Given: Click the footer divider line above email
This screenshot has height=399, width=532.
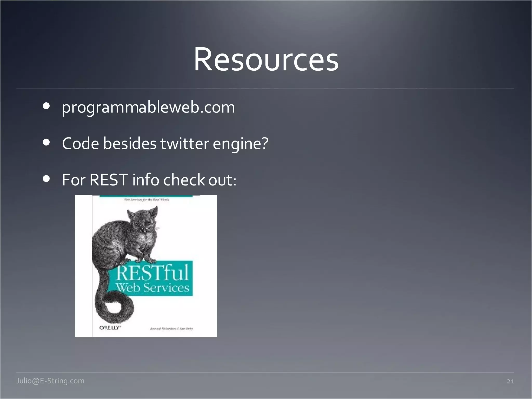Looking at the screenshot, I should click(x=265, y=372).
